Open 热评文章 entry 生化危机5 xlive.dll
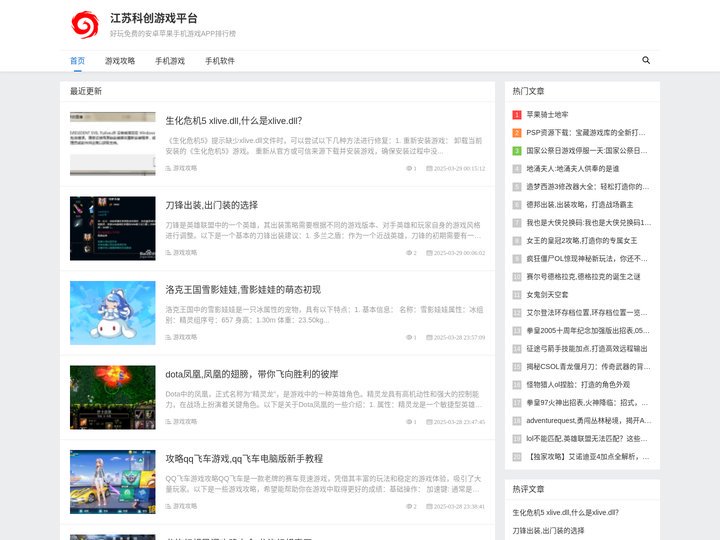This screenshot has height=540, width=720. (566, 512)
